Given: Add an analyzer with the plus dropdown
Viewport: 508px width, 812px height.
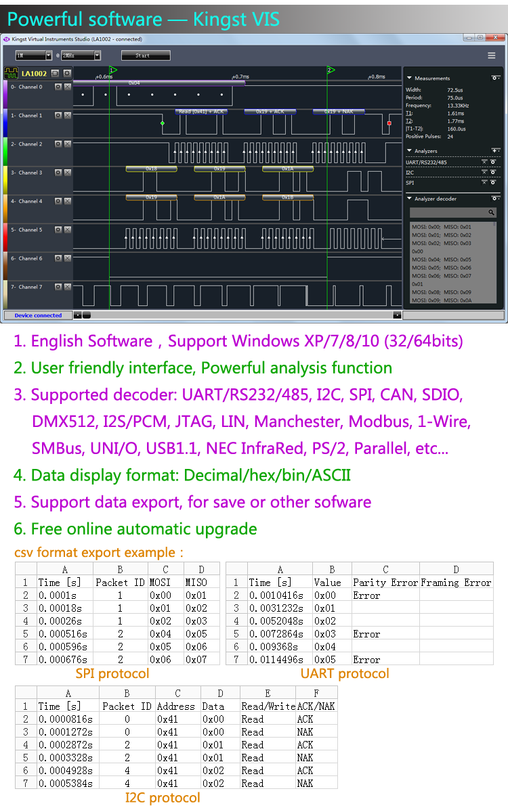Looking at the screenshot, I should (x=496, y=151).
